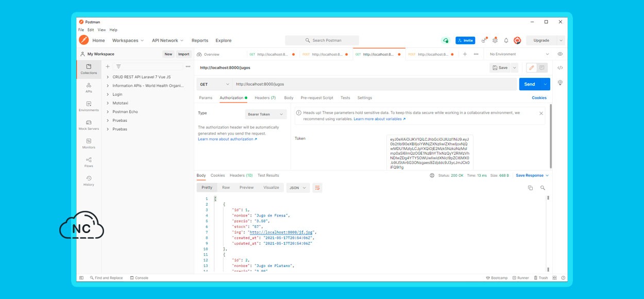The width and height of the screenshot is (644, 299).
Task: Open the History sidebar section
Action: [89, 180]
